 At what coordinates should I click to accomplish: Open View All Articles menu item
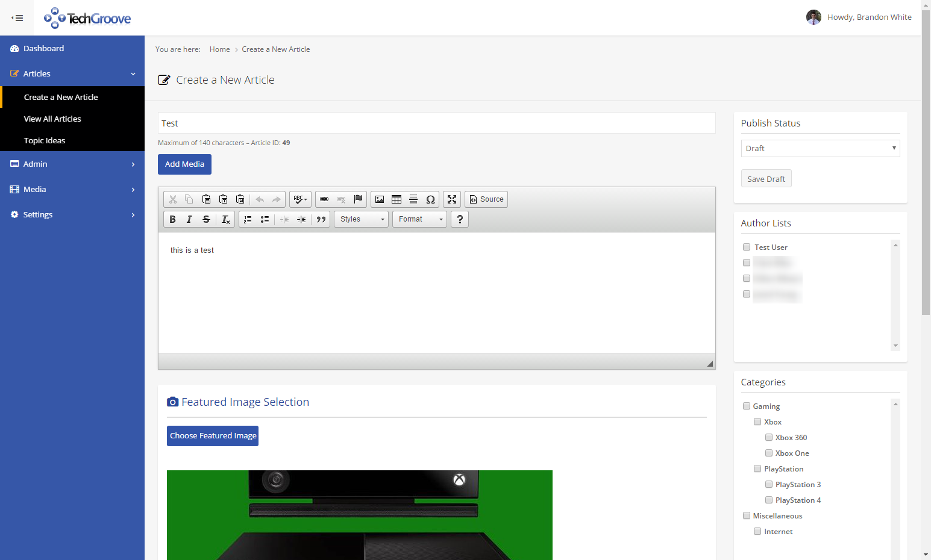tap(52, 119)
